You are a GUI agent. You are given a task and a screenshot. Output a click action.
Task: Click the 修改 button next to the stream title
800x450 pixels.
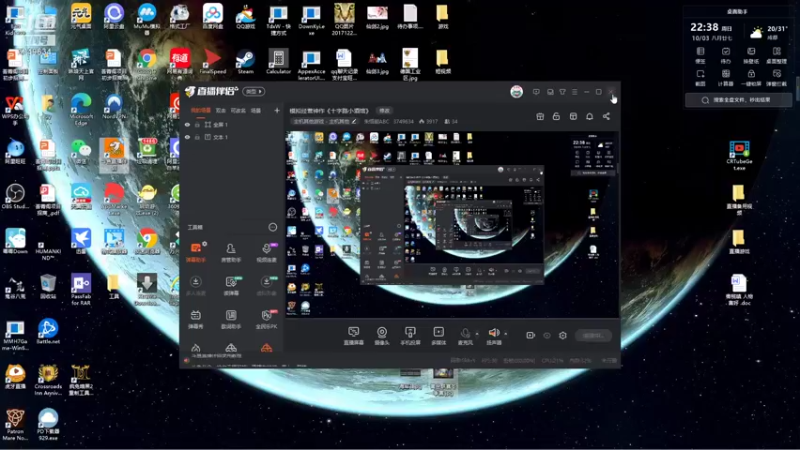(x=384, y=110)
